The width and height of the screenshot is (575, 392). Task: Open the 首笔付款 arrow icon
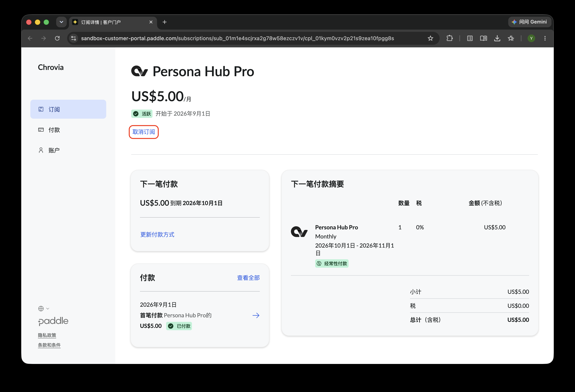256,315
